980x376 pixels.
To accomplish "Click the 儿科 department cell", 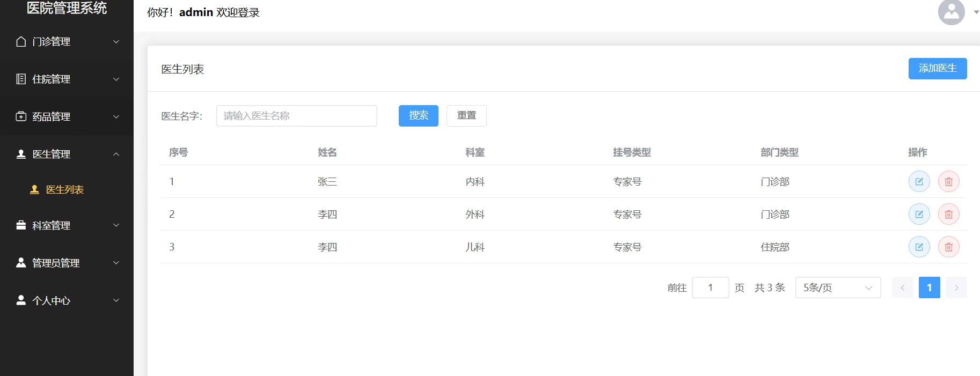I will tap(474, 247).
